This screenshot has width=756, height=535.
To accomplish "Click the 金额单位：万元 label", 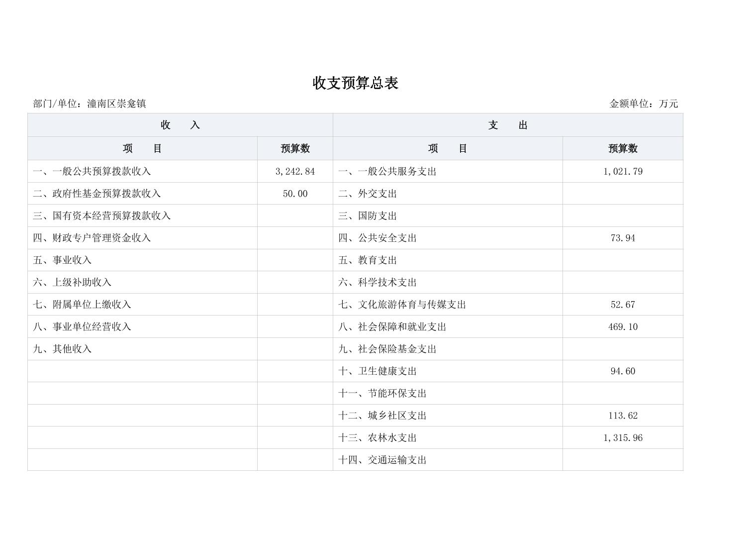I will (x=644, y=104).
